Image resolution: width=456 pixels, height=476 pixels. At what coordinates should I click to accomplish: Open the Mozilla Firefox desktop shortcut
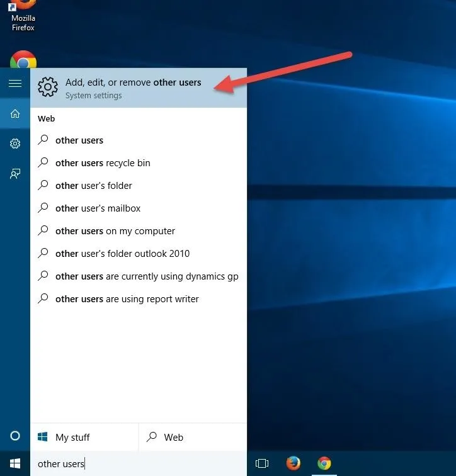23,16
